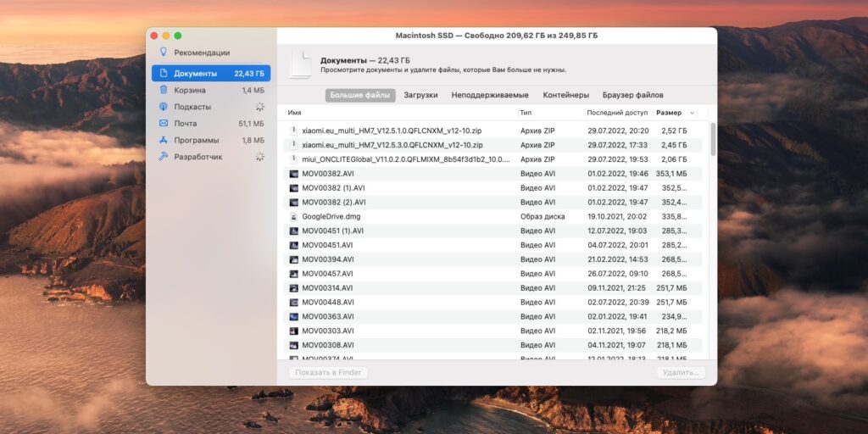Image resolution: width=868 pixels, height=434 pixels.
Task: Select Подкасты entry in the sidebar
Action: [x=211, y=107]
